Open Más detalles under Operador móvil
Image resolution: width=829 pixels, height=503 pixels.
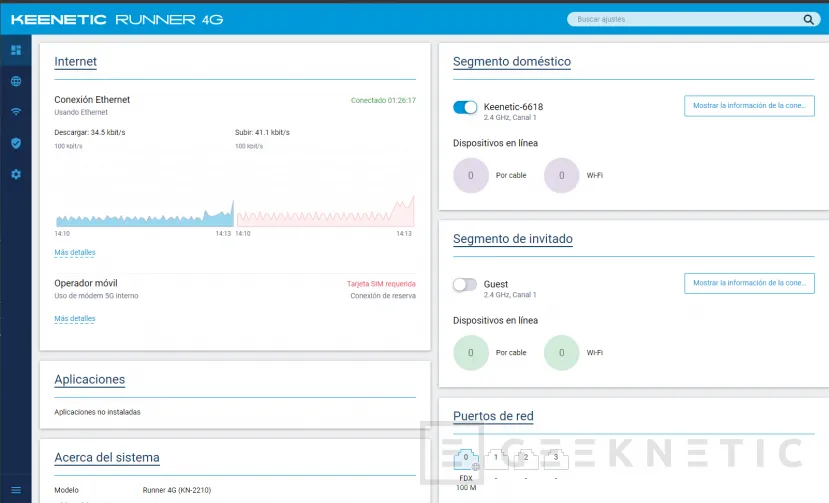75,319
